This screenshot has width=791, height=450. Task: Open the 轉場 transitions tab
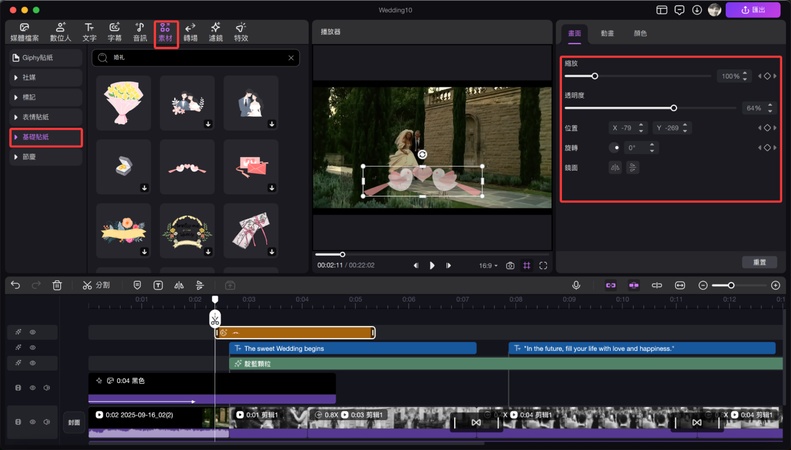189,31
